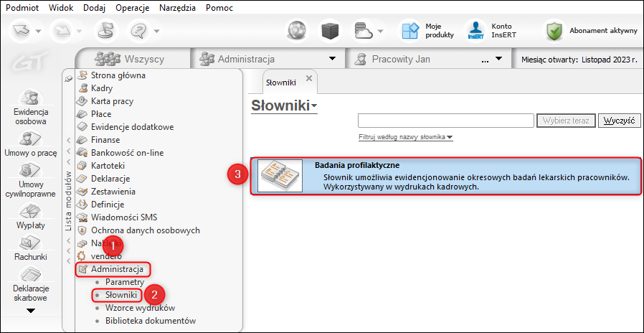Open Umowy cywilnoprawne shortcut
Image resolution: width=644 pixels, height=333 pixels.
[31, 179]
